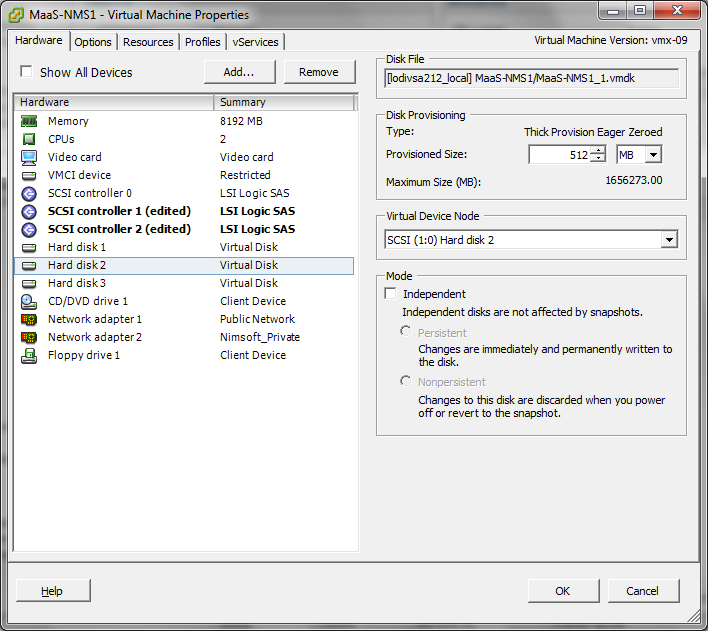Viewport: 708px width, 631px height.
Task: Click the Public Network summary value
Action: pos(257,319)
